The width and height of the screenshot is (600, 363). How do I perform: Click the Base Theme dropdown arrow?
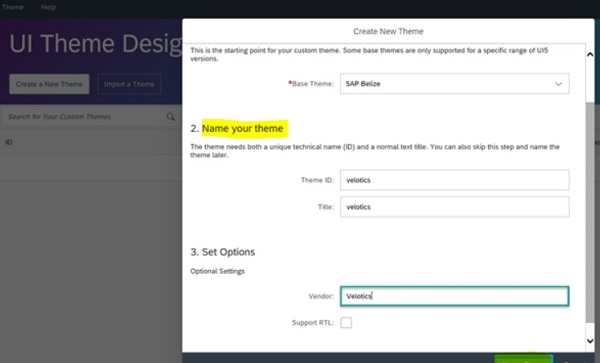(559, 84)
